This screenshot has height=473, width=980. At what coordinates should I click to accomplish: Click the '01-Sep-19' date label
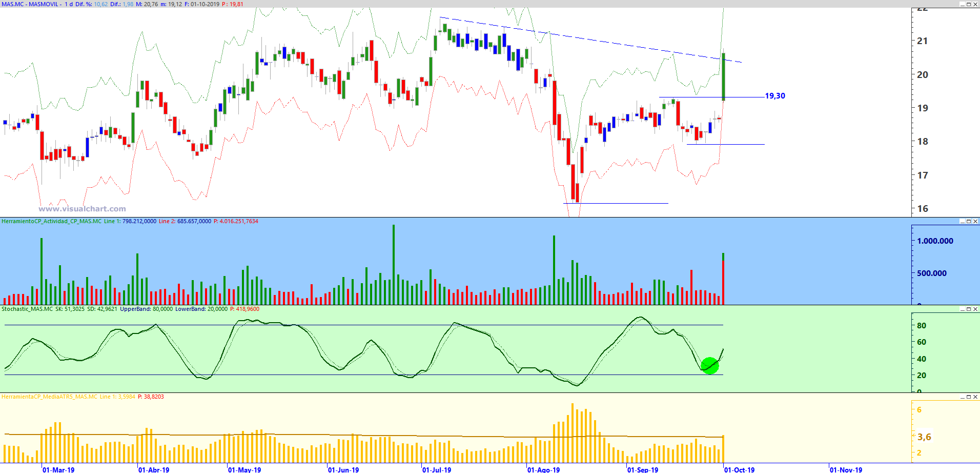click(643, 469)
